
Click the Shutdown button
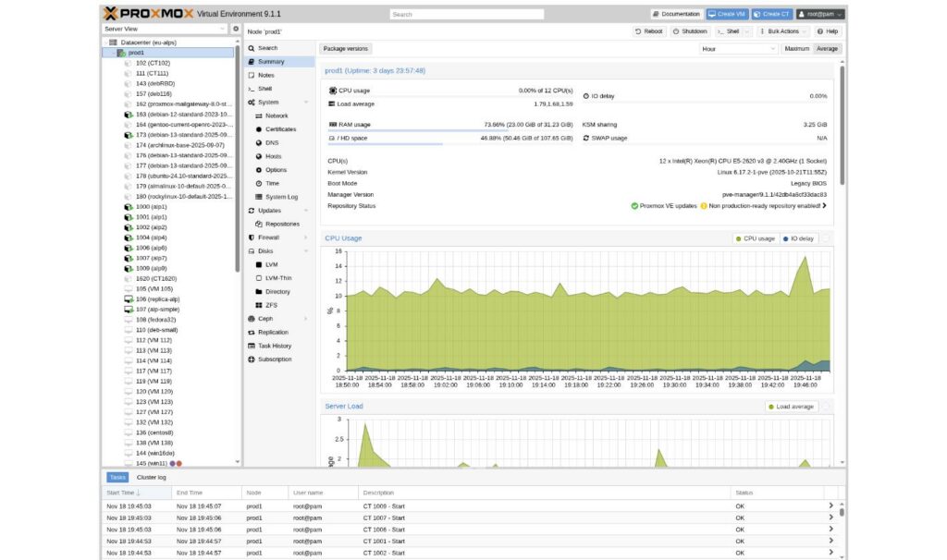[690, 31]
